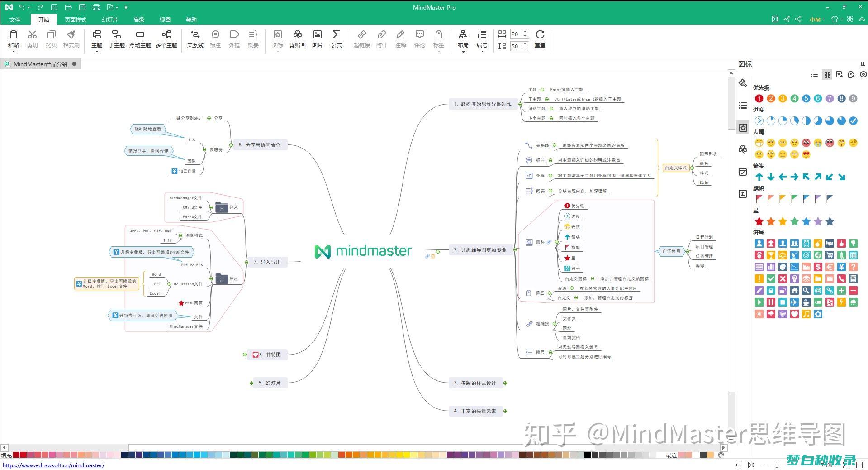The height and width of the screenshot is (470, 868).
Task: Select the completed progress checkmark icon
Action: coord(853,120)
